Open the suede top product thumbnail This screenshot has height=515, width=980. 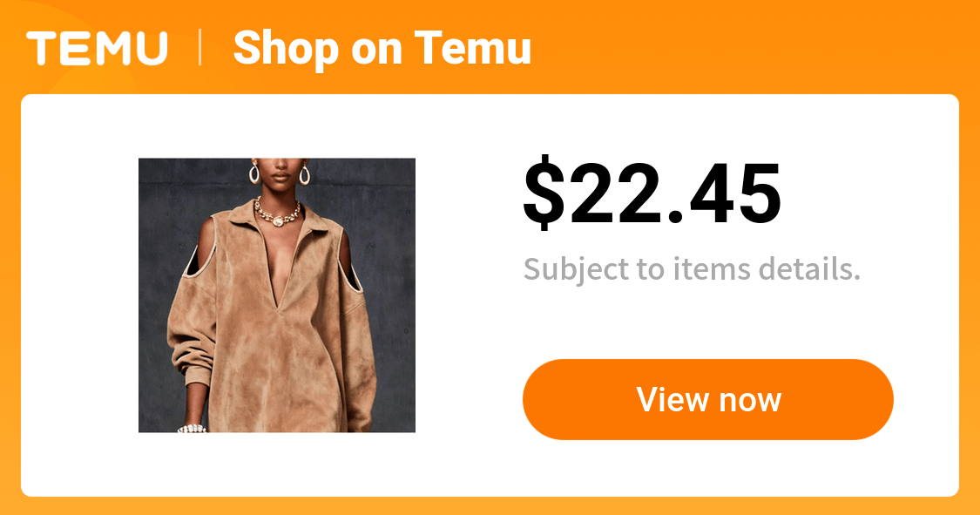point(277,295)
